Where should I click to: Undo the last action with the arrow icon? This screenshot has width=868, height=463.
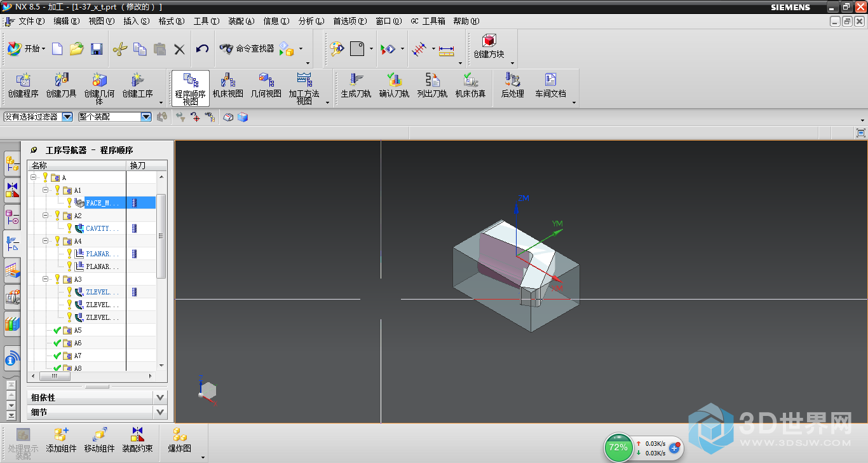(x=202, y=48)
